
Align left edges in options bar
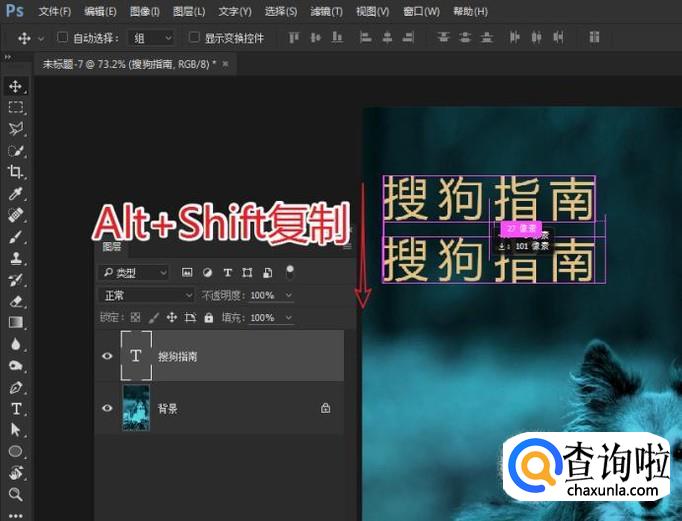point(365,38)
